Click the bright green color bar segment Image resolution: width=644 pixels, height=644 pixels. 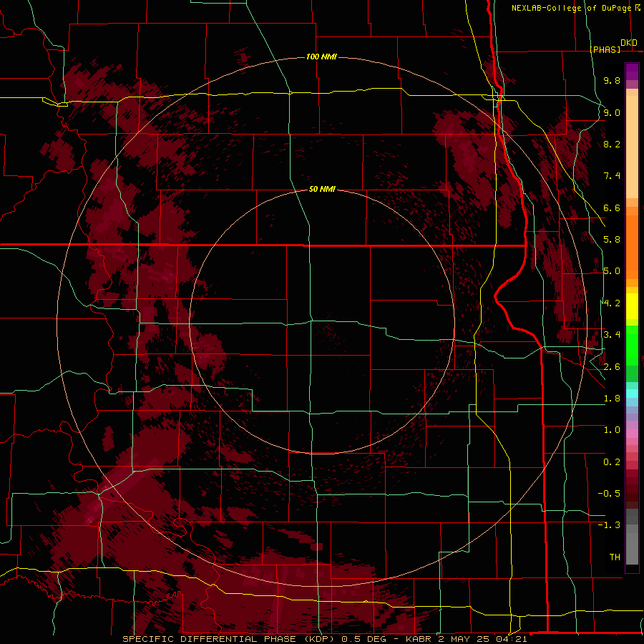632,346
